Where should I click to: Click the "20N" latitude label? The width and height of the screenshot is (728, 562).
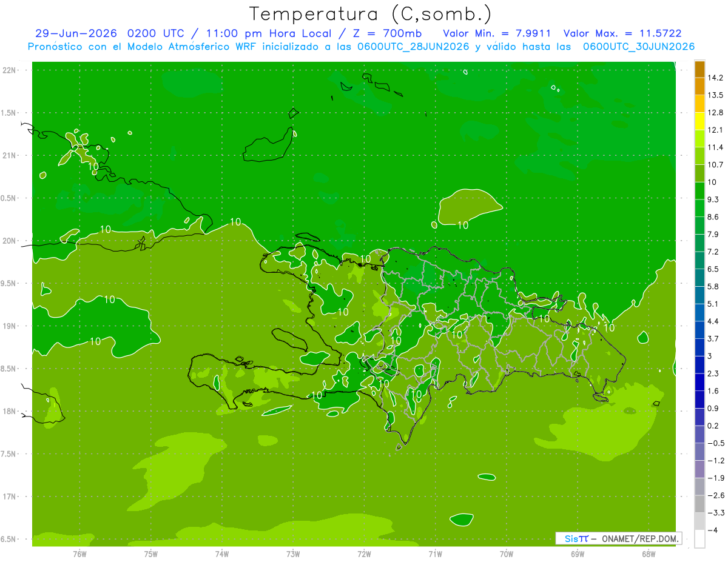pyautogui.click(x=9, y=241)
